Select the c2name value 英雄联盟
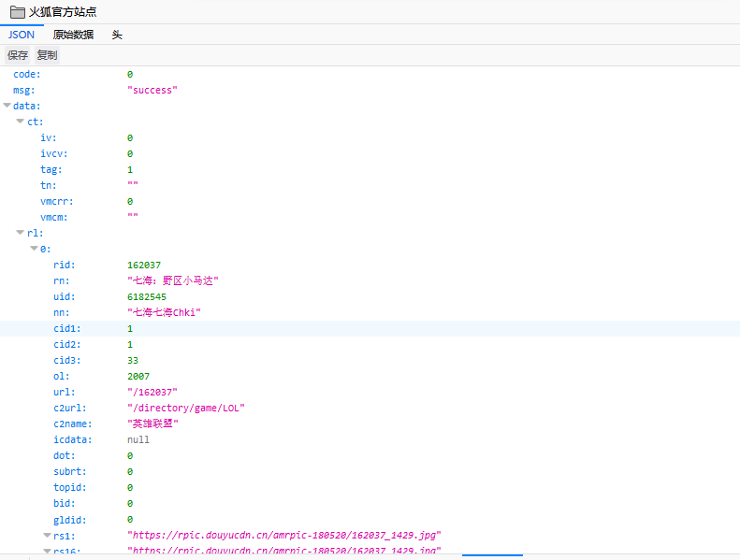This screenshot has height=560, width=740. click(152, 424)
